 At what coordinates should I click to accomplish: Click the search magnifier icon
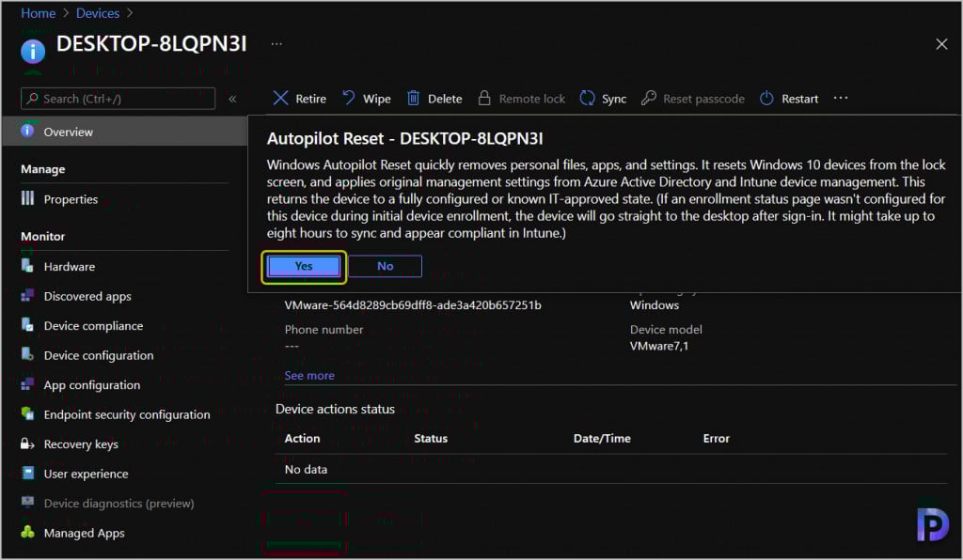click(33, 98)
